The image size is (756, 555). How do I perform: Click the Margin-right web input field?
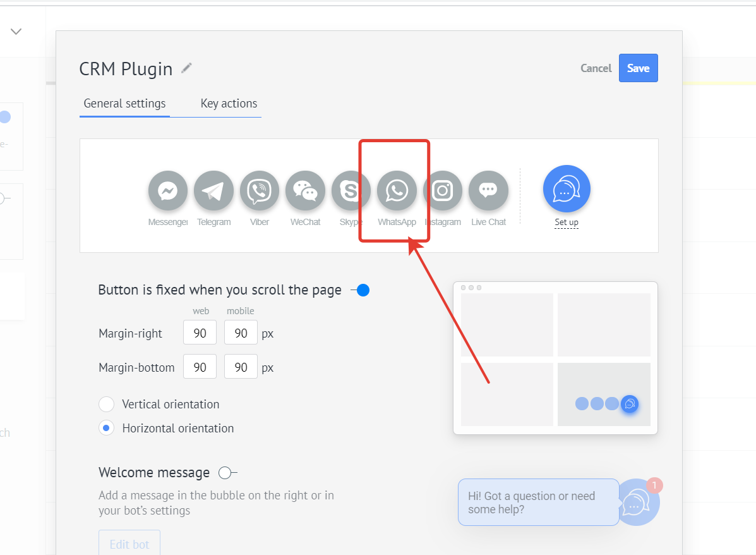coord(200,333)
